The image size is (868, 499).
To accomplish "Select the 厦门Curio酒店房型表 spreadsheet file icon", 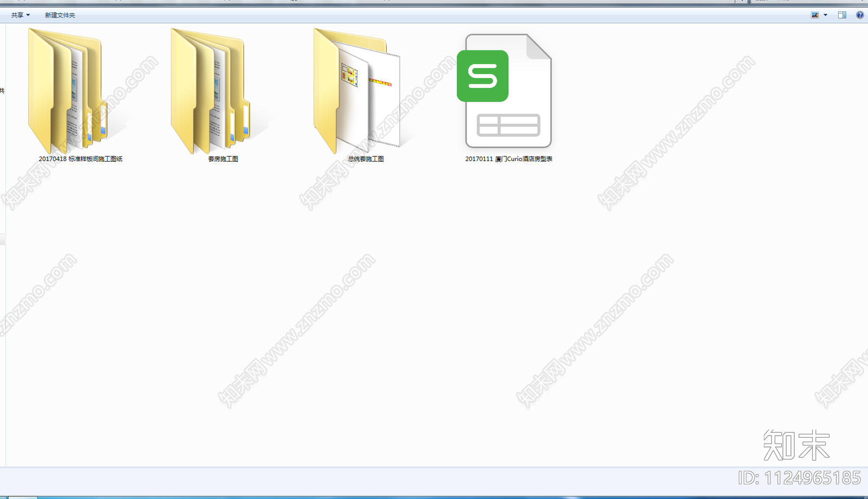I will click(505, 91).
